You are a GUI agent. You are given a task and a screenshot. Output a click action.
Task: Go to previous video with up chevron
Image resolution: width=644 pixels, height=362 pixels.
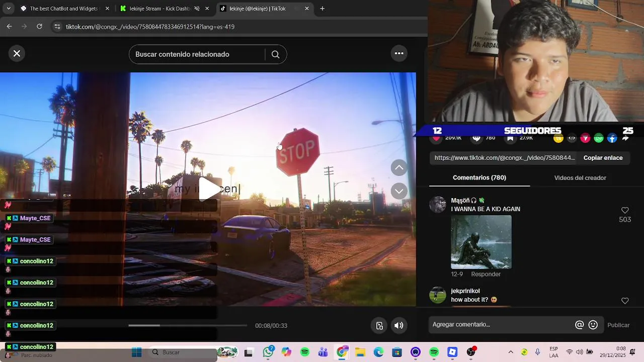[399, 168]
